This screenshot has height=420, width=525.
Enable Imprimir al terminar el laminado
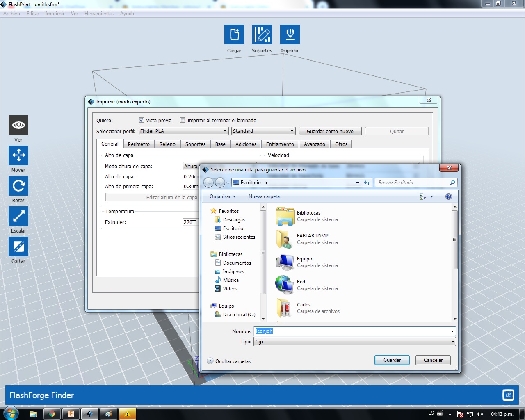point(183,120)
